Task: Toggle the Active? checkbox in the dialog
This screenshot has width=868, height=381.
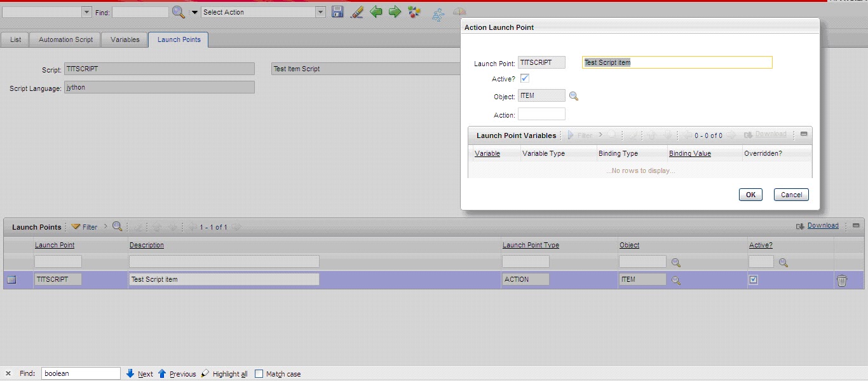Action: (x=525, y=78)
